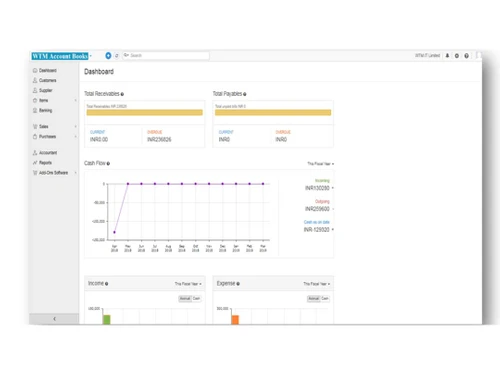Screen dimensions: 500x375
Task: Click payables OVERDUE label
Action: click(x=283, y=132)
